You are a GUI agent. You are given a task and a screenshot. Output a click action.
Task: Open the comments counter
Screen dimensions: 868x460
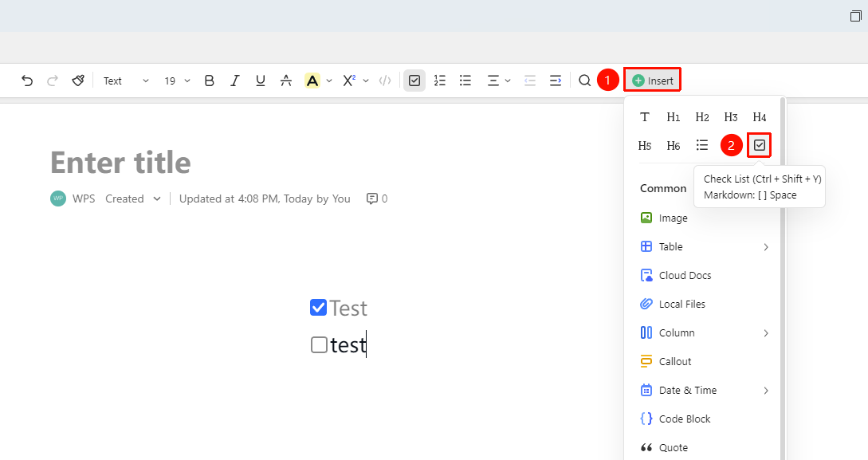click(377, 199)
